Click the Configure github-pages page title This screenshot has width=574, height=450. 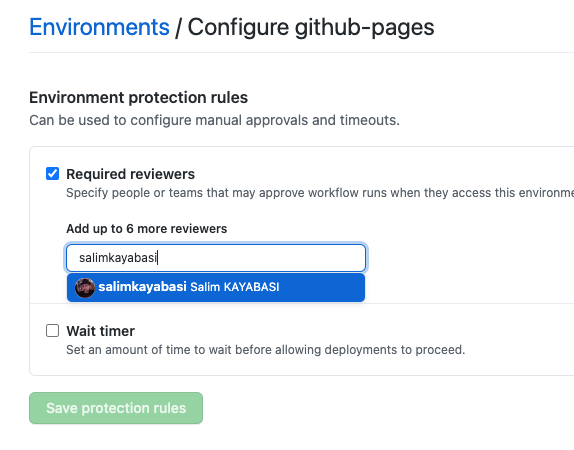pyautogui.click(x=311, y=27)
